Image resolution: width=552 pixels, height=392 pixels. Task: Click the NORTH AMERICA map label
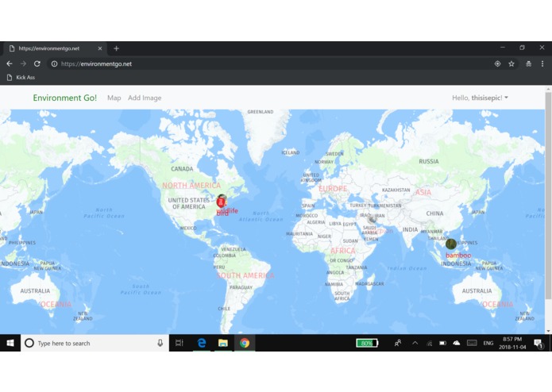[x=191, y=185]
